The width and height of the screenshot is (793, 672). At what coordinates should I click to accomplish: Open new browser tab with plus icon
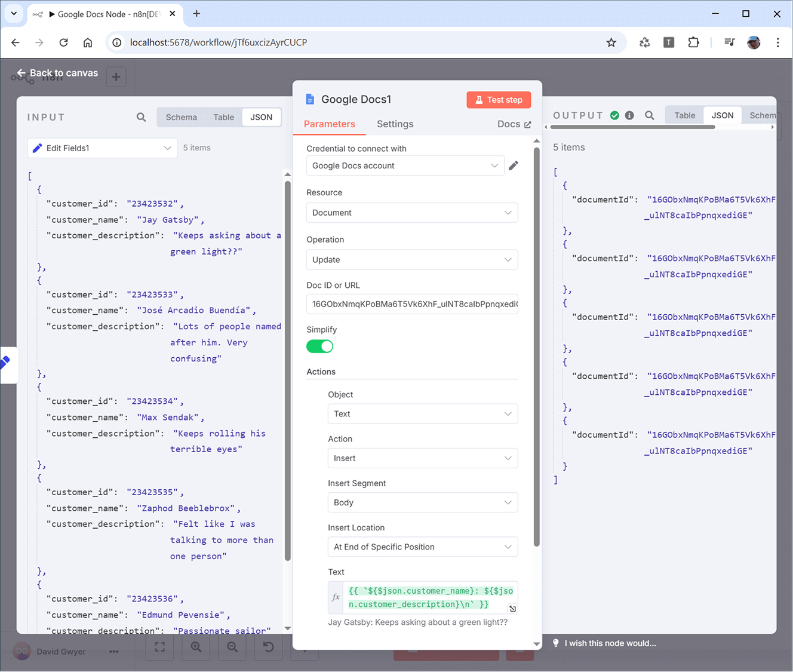tap(196, 13)
